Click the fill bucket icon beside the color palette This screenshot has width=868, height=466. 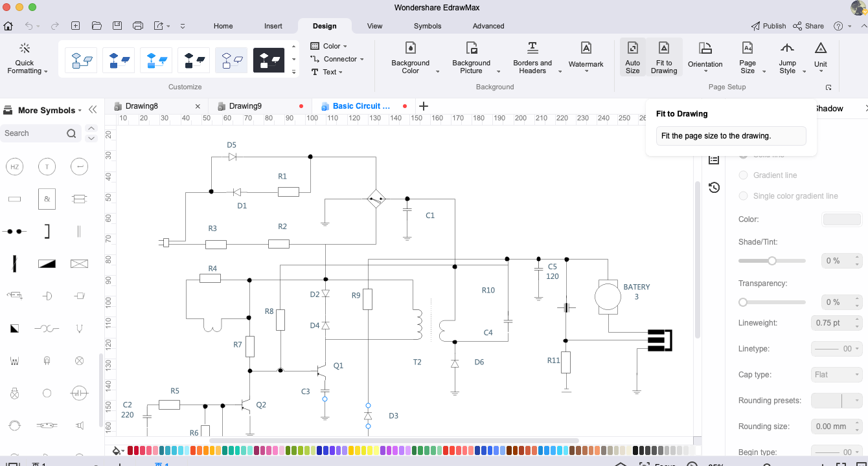(117, 450)
